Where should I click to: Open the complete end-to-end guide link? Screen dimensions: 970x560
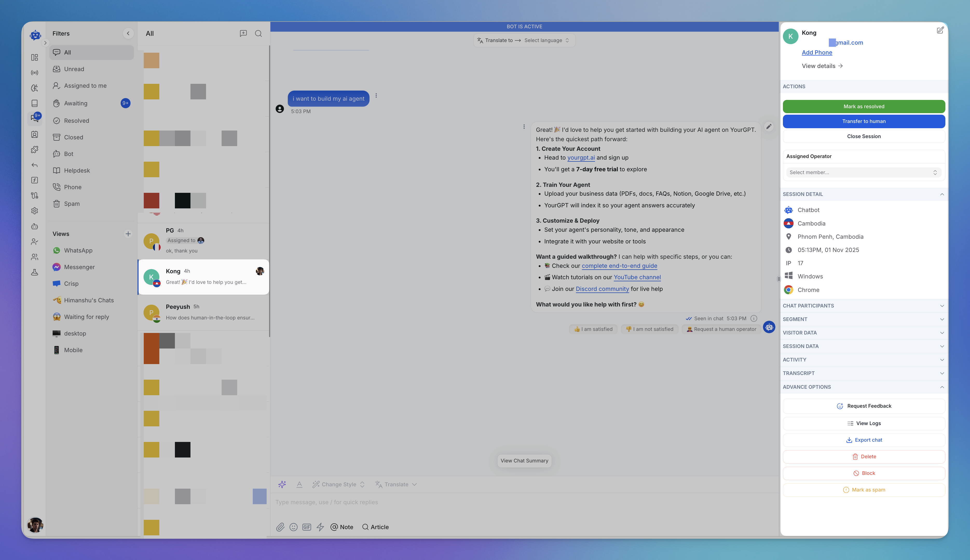pos(619,266)
